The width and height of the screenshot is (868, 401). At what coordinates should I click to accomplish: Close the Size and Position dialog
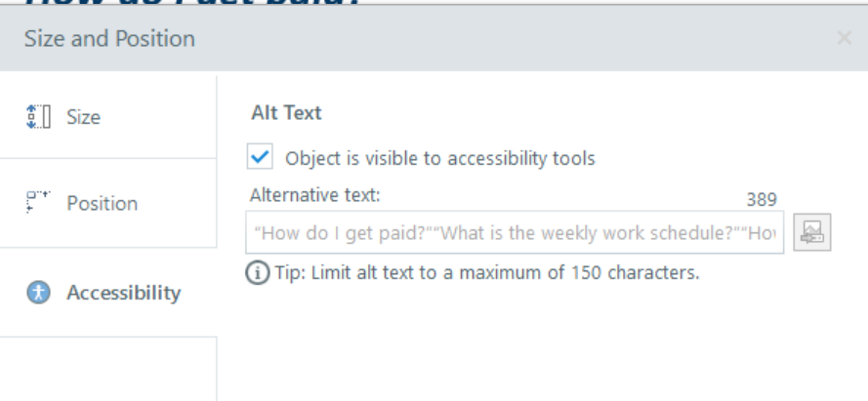point(844,39)
